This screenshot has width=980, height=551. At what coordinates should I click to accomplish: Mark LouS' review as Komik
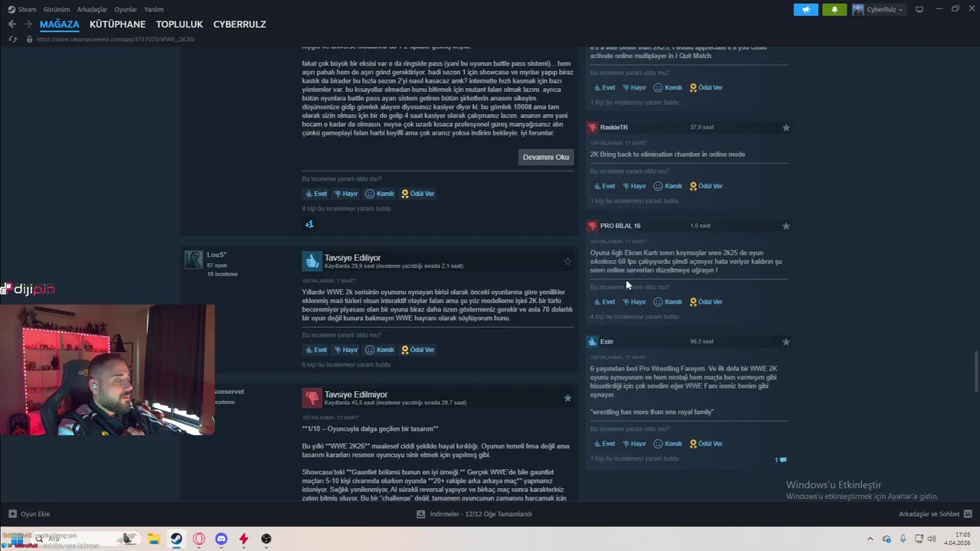[380, 350]
